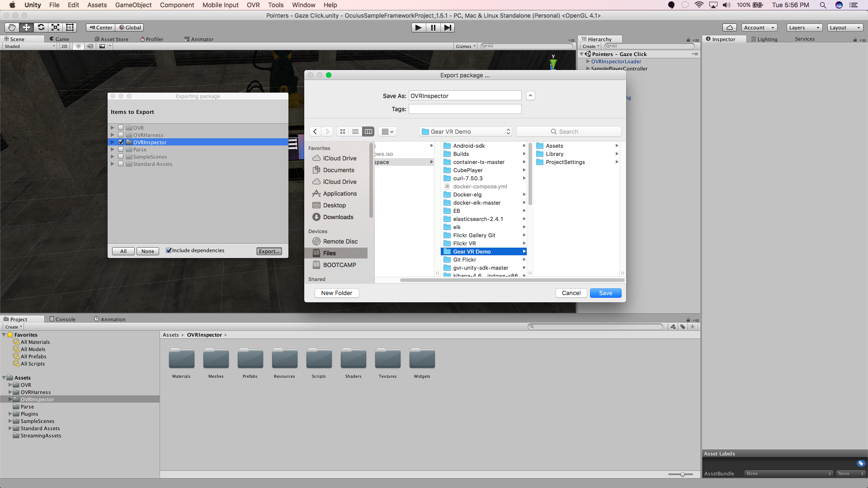The image size is (868, 488).
Task: Expand OVRHarness folder in Project tree
Action: [x=10, y=392]
